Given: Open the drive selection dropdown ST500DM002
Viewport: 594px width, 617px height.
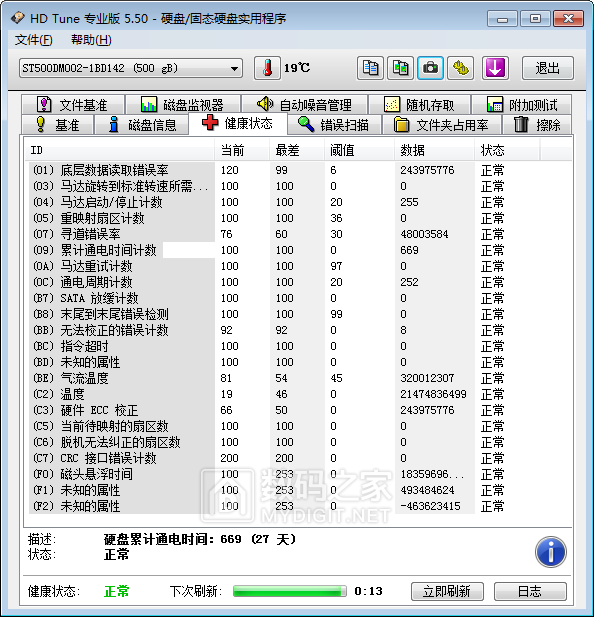Looking at the screenshot, I should click(131, 68).
